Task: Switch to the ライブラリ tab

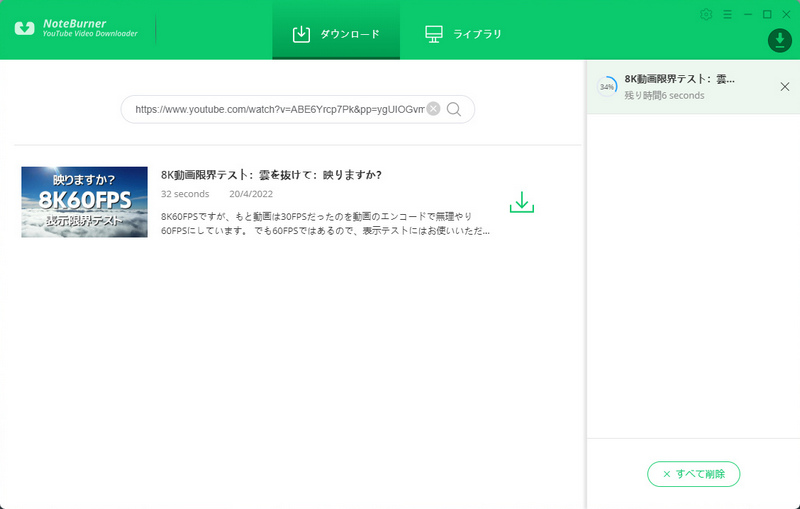Action: click(463, 34)
